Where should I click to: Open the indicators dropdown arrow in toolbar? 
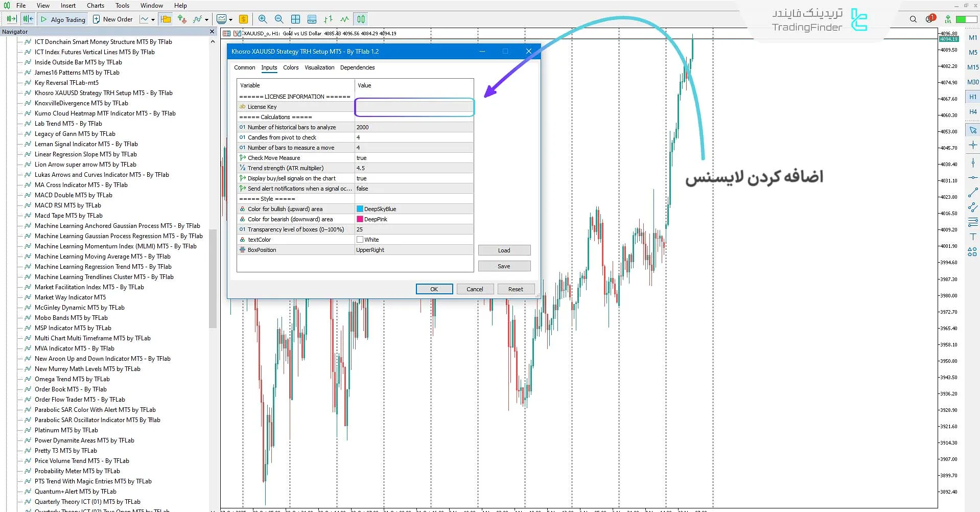coord(207,19)
